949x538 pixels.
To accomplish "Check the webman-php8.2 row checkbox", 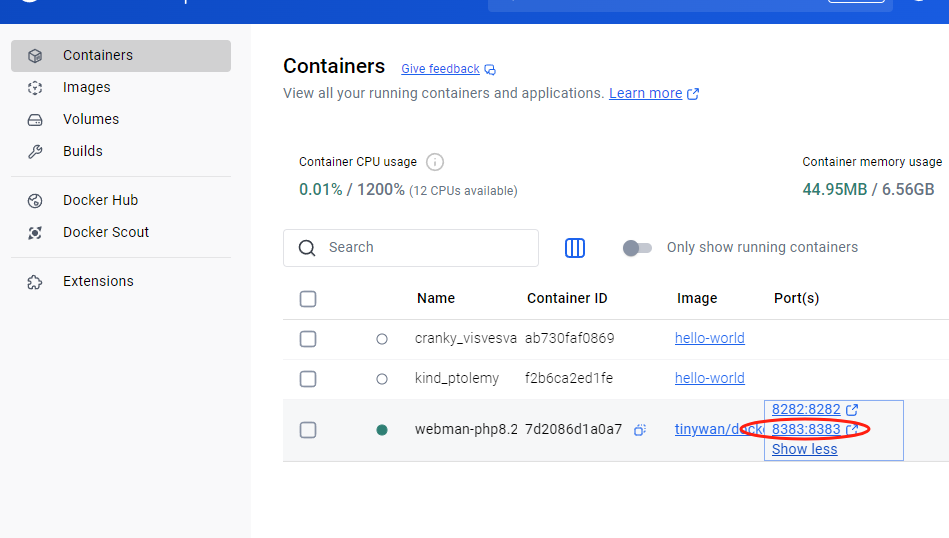I will (x=308, y=430).
